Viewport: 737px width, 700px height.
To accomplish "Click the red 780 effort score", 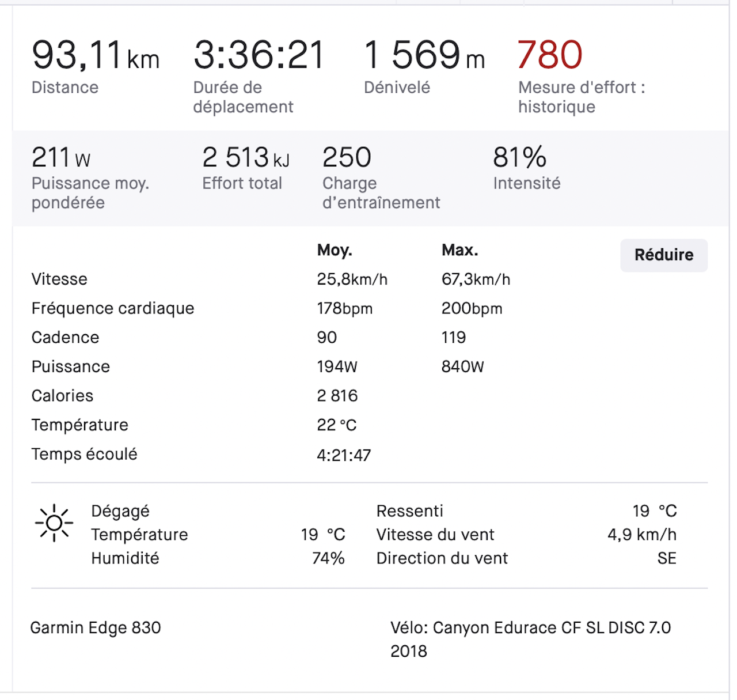I will (550, 55).
